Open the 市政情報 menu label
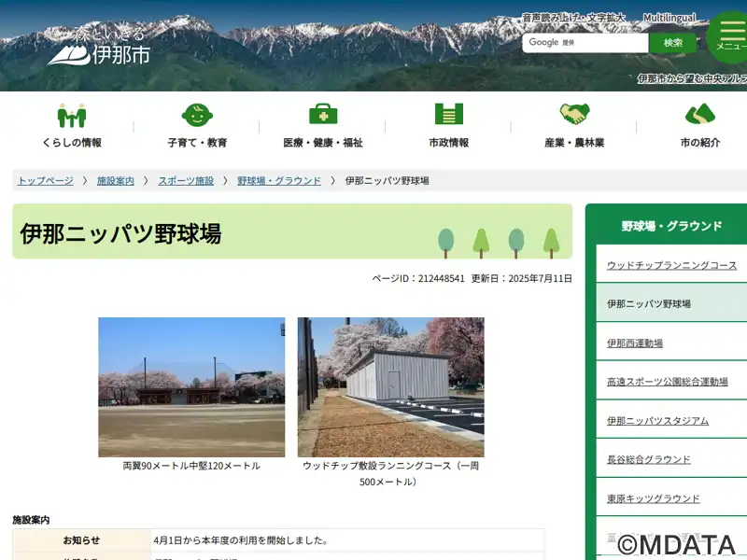747x560 pixels. [449, 143]
